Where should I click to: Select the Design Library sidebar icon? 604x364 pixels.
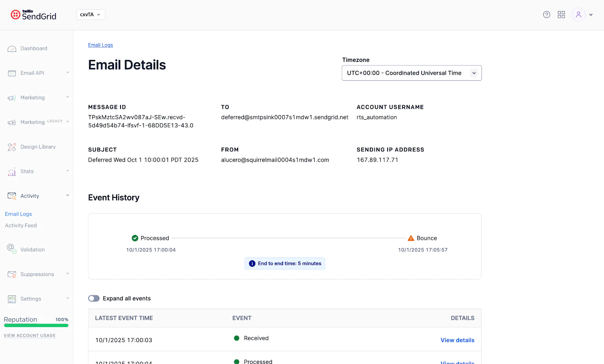pos(12,147)
